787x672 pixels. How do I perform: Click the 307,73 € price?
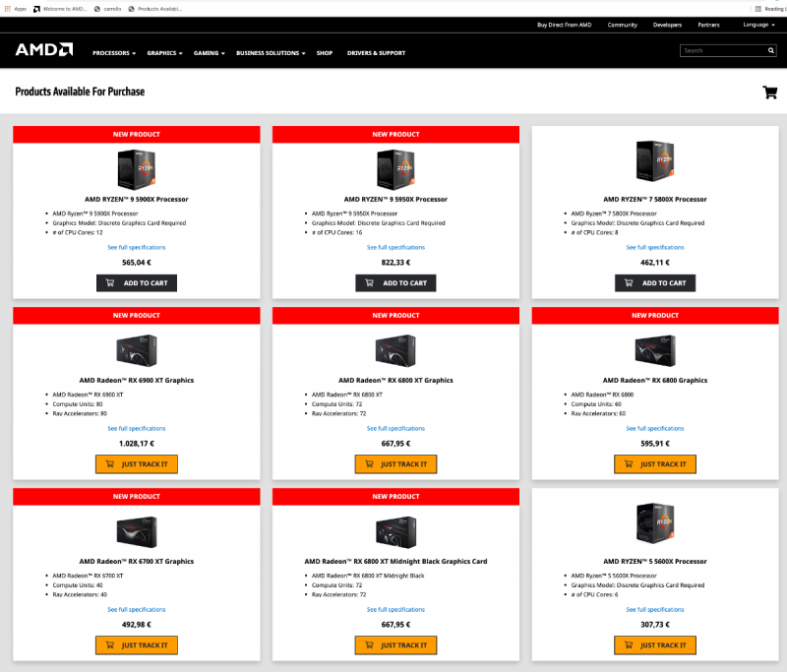click(x=655, y=625)
